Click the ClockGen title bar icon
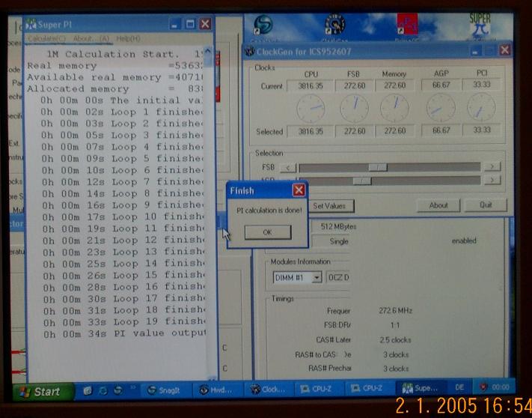Screen dimensions: 532x418 [250, 52]
